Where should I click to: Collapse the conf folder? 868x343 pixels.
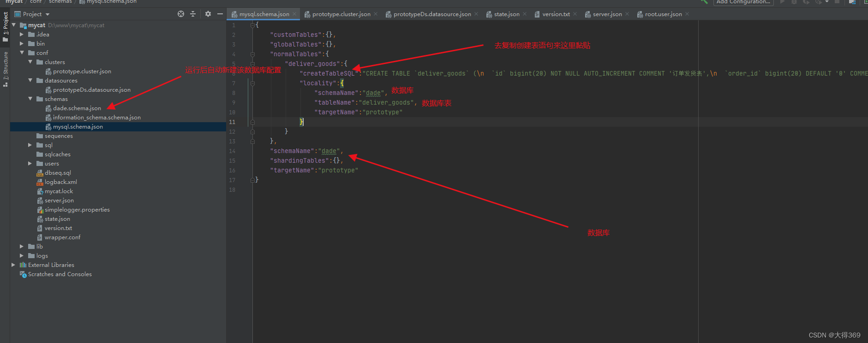(22, 53)
